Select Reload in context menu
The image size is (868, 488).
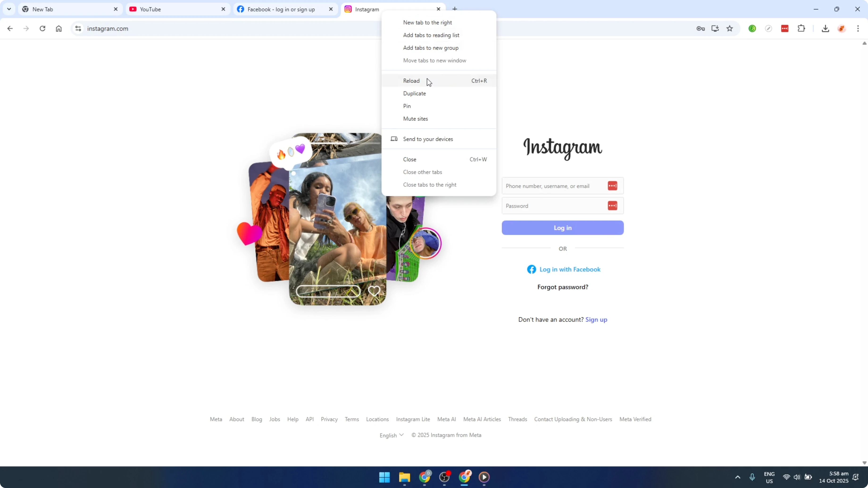pos(439,81)
